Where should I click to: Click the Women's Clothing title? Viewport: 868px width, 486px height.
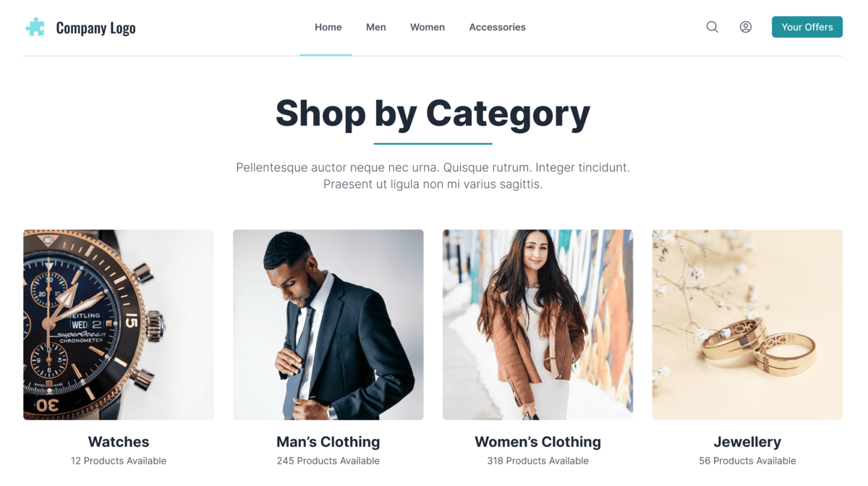537,441
